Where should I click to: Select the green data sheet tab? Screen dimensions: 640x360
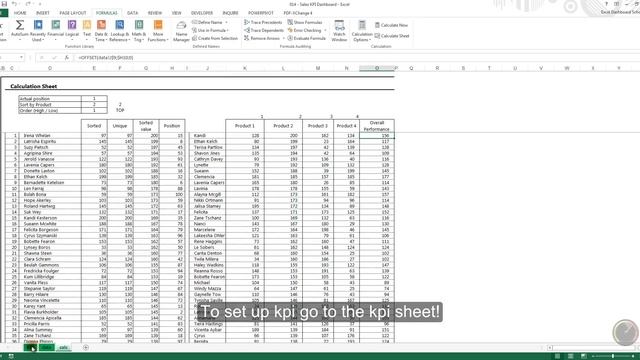point(47,348)
